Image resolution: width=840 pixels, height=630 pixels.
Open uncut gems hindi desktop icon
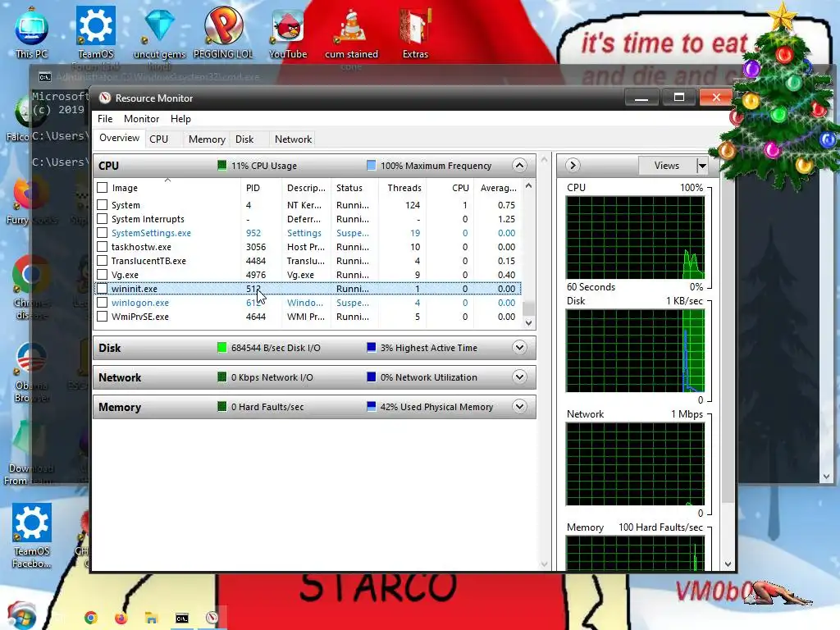tap(160, 32)
